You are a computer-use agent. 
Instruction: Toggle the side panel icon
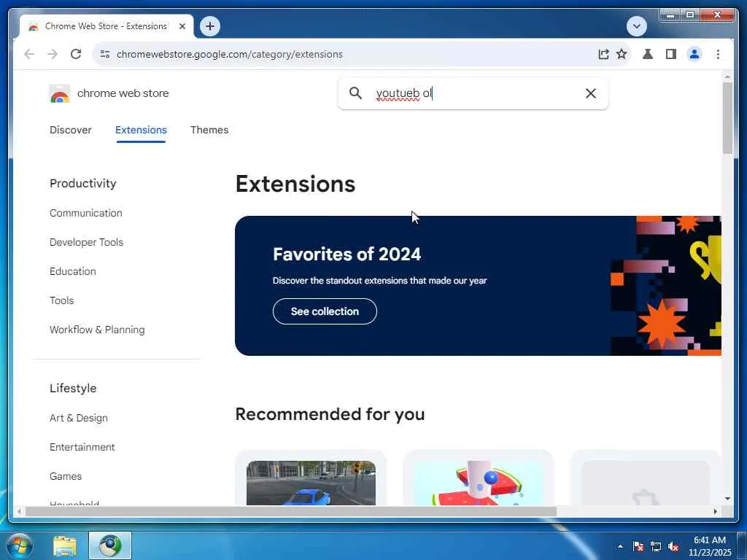click(x=671, y=54)
